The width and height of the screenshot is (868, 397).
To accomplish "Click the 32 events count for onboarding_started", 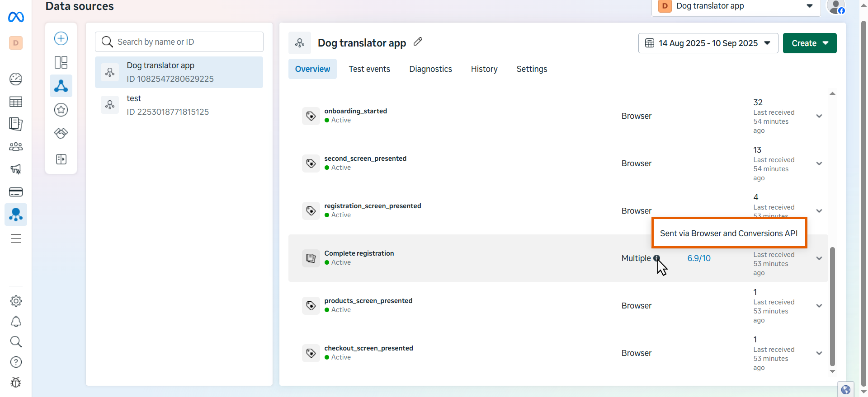I will pyautogui.click(x=758, y=103).
